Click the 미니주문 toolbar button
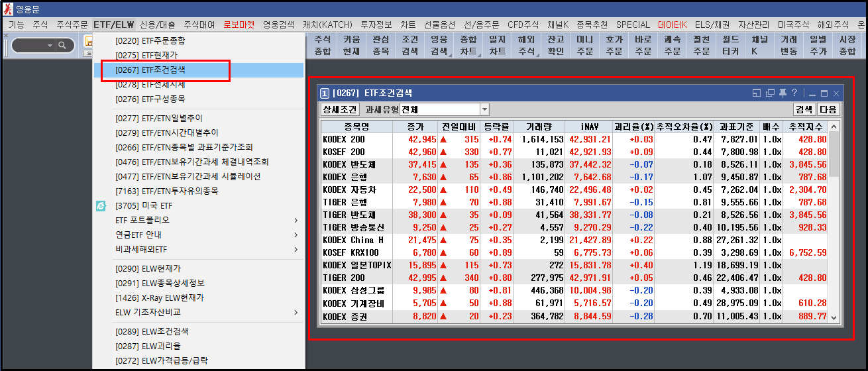 tap(585, 46)
